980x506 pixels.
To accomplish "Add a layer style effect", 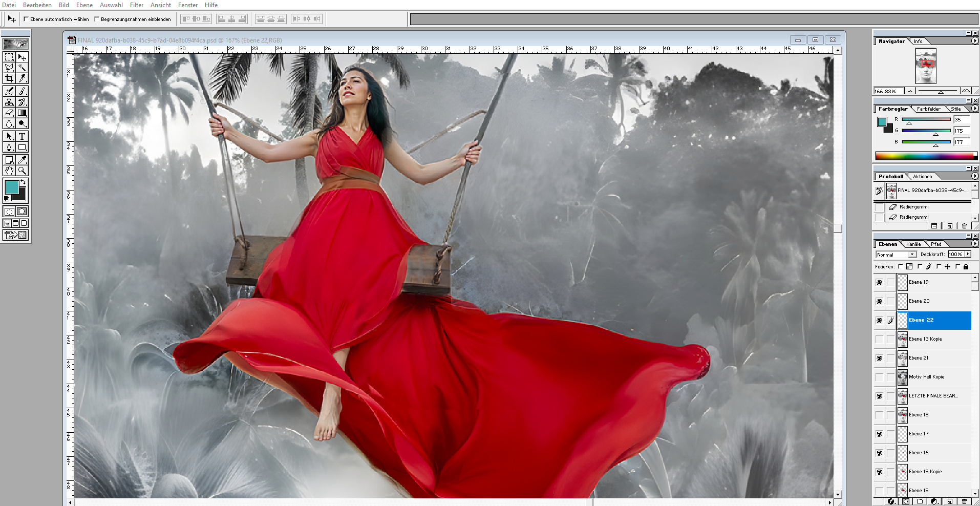I will pyautogui.click(x=891, y=501).
